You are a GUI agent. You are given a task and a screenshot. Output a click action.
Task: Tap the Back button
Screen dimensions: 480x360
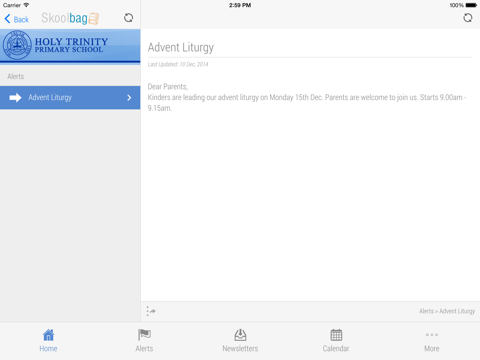pyautogui.click(x=17, y=19)
